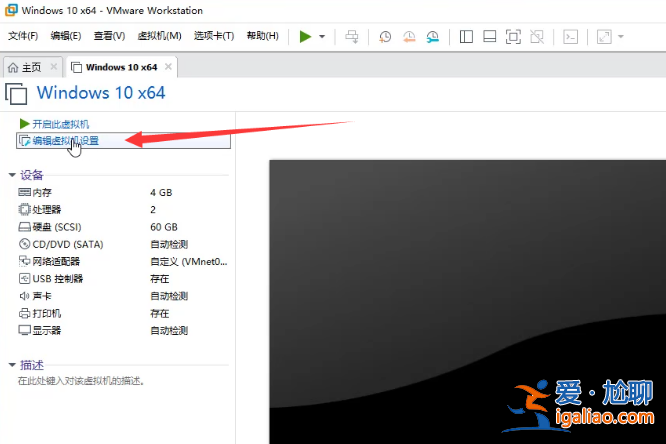This screenshot has width=666, height=444.
Task: Close the 主页 tab
Action: pos(54,67)
